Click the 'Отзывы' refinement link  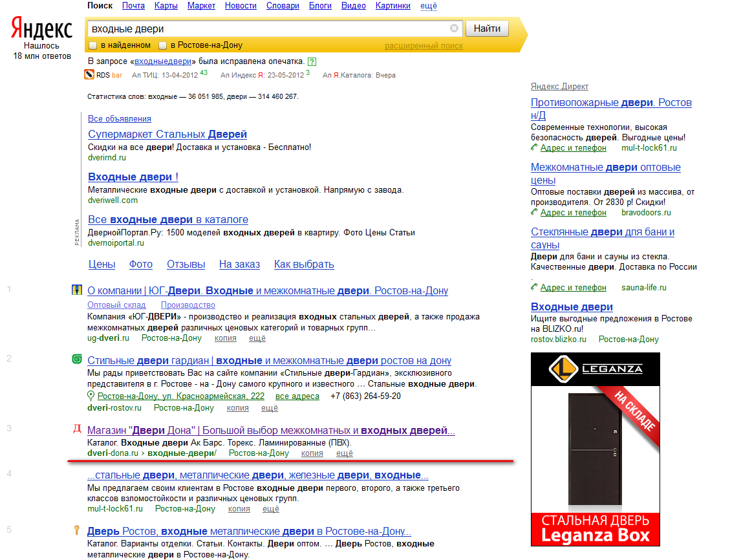click(x=186, y=264)
